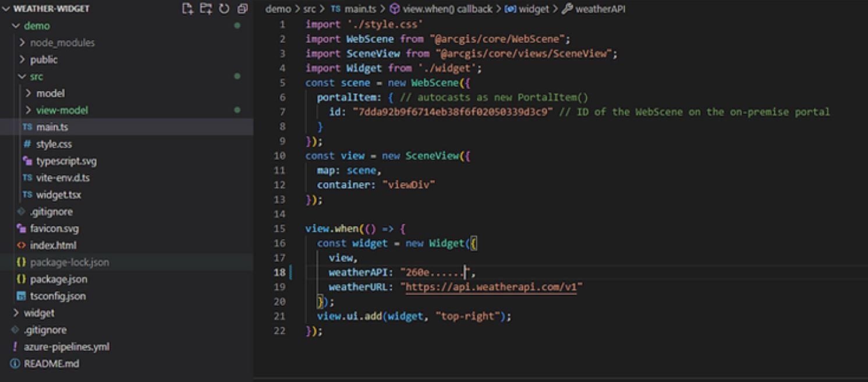Image resolution: width=868 pixels, height=382 pixels.
Task: Refresh the explorer with the refresh icon
Action: tap(224, 9)
